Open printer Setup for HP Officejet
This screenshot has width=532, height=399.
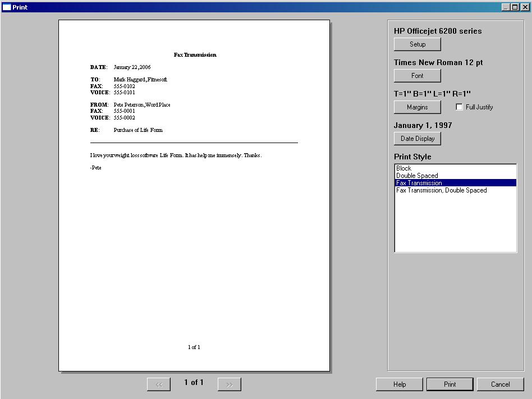coord(417,44)
